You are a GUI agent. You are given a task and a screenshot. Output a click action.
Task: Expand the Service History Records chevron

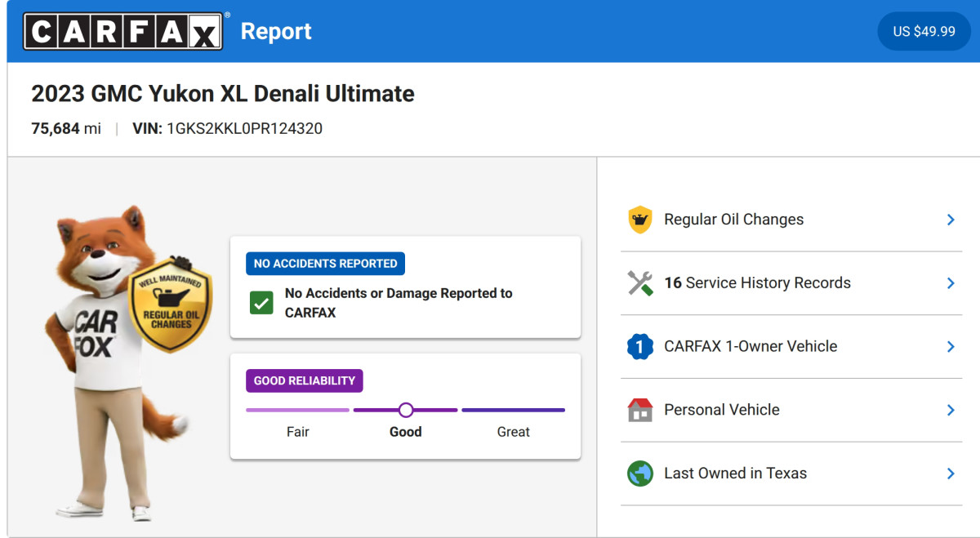[951, 283]
